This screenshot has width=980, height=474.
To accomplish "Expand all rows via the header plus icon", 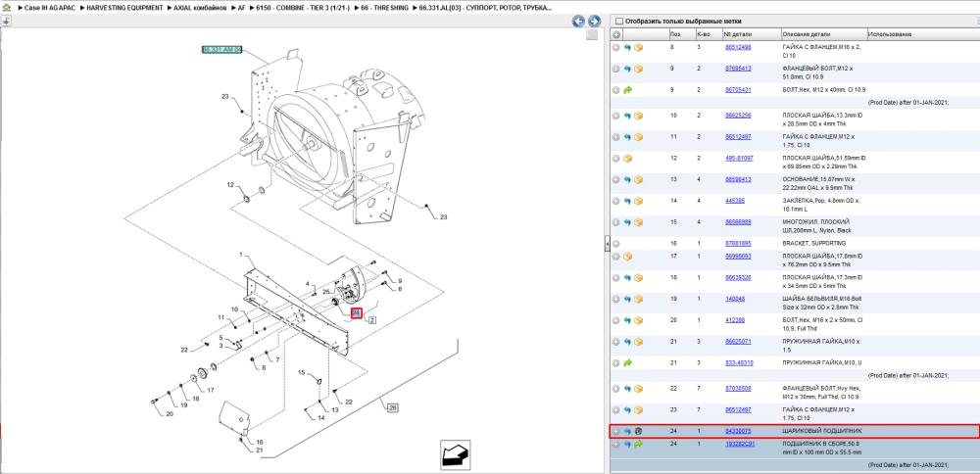I will (x=616, y=34).
